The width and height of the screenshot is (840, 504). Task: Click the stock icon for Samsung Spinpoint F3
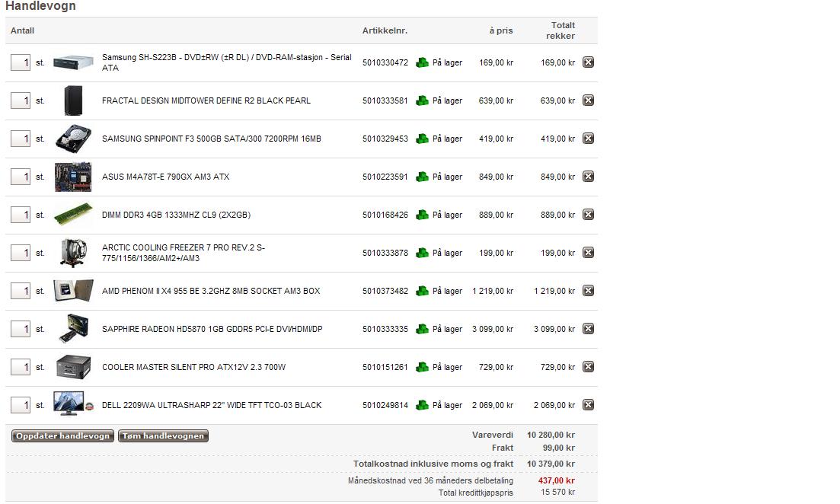pos(422,139)
